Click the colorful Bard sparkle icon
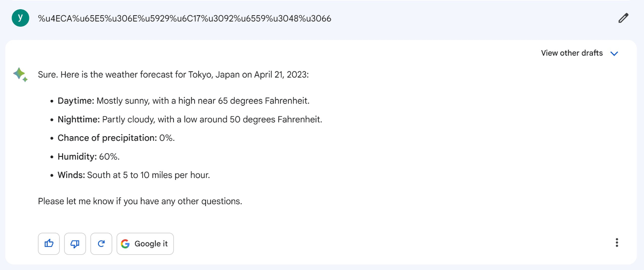This screenshot has width=644, height=270. [20, 75]
